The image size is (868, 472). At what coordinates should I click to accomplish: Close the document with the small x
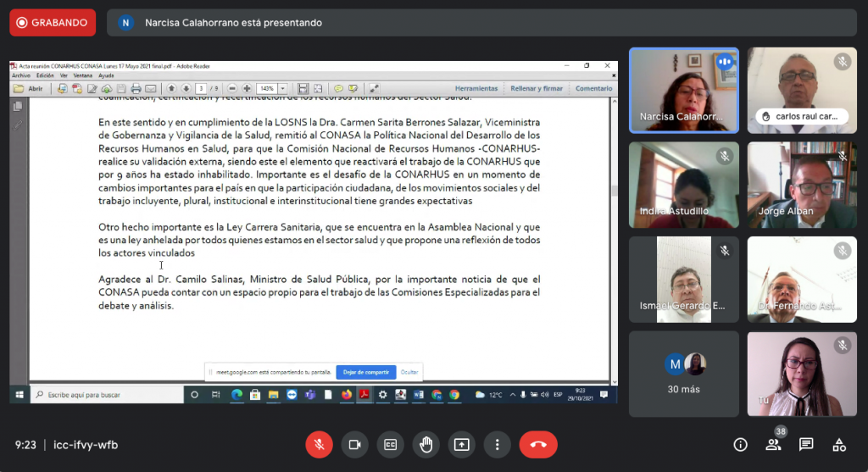coord(614,75)
